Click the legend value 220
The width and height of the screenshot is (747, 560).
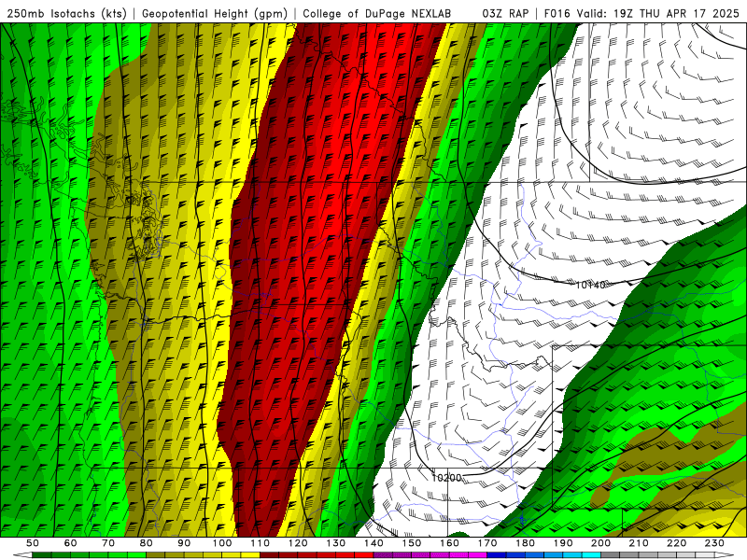676,543
